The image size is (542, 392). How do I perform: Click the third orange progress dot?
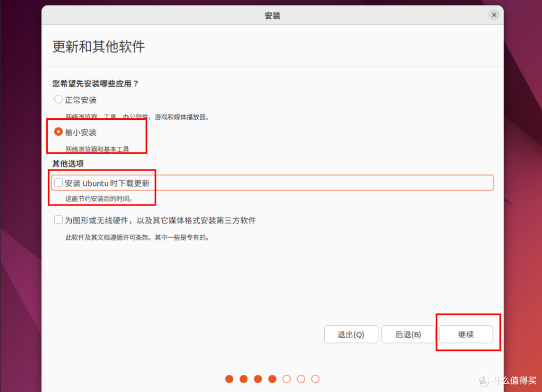pyautogui.click(x=258, y=379)
